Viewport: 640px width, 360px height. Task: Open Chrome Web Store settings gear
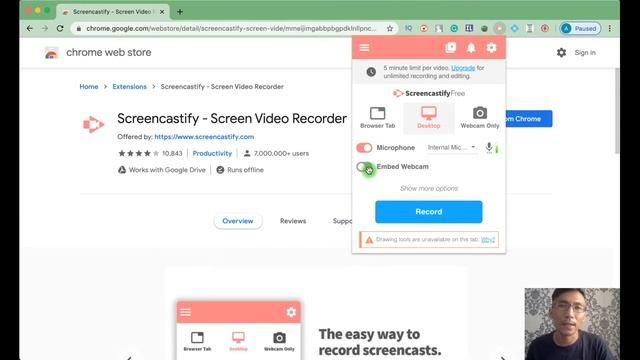pos(561,53)
